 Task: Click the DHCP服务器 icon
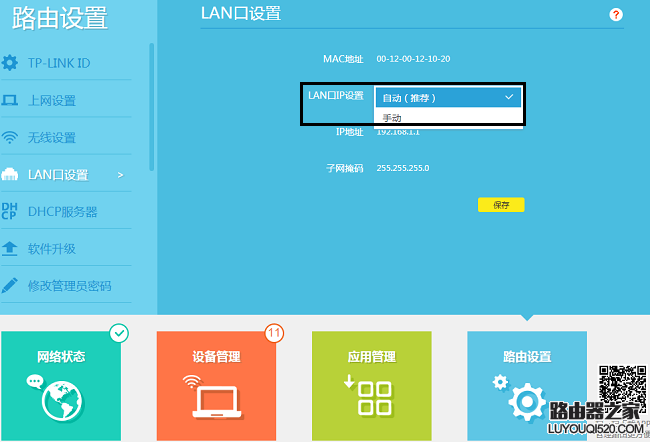(x=10, y=211)
